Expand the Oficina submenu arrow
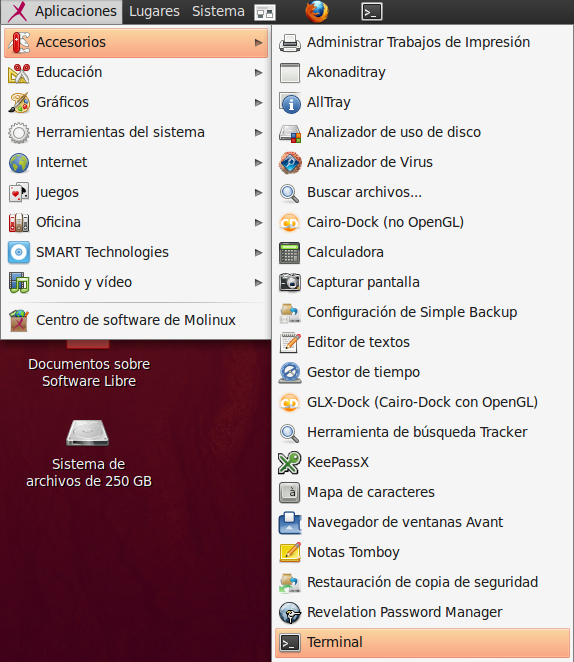The height and width of the screenshot is (662, 574). (258, 222)
